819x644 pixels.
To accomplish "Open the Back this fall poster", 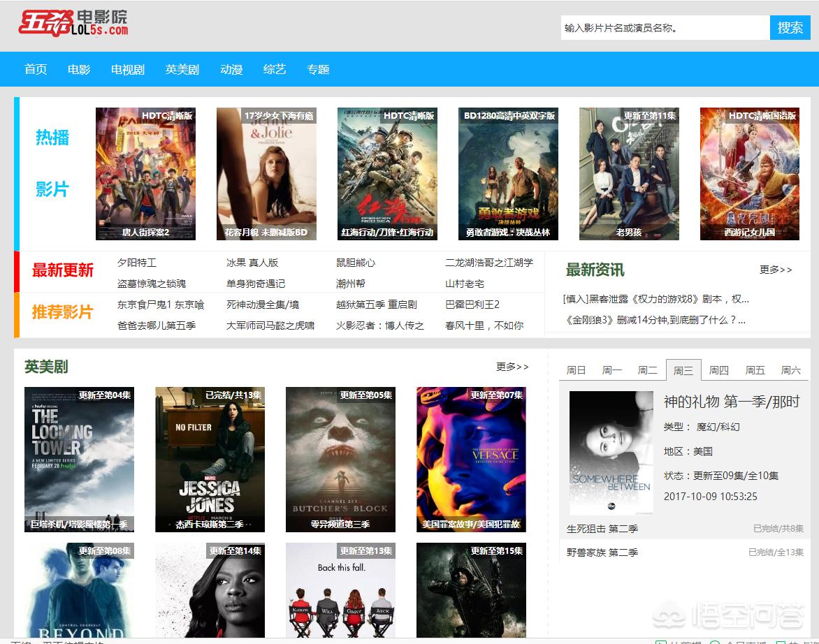I will (x=340, y=590).
